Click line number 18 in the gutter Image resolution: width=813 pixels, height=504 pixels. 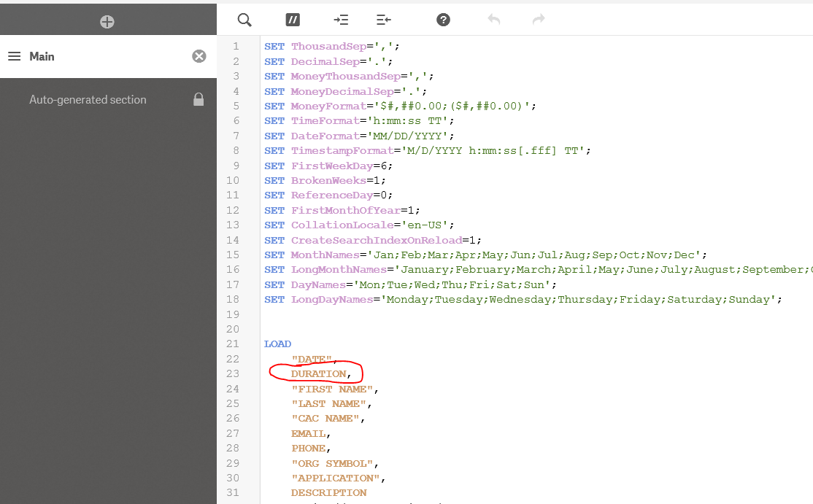(x=233, y=300)
